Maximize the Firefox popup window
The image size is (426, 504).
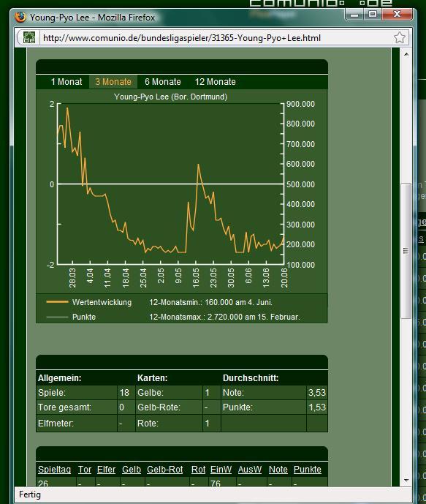pos(373,15)
